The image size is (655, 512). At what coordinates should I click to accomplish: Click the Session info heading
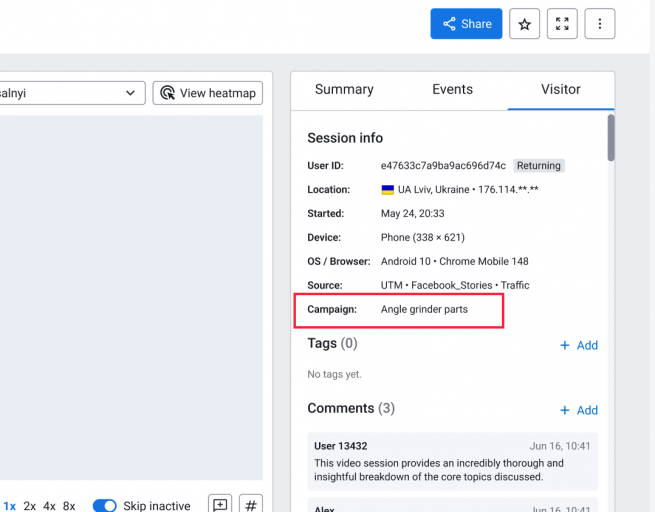point(345,138)
